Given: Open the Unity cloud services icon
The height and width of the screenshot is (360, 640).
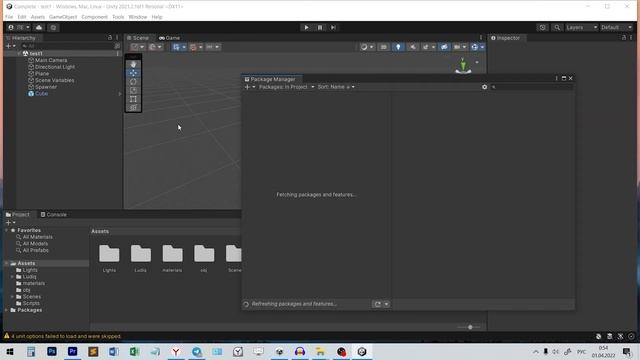Looking at the screenshot, I should click(39, 27).
